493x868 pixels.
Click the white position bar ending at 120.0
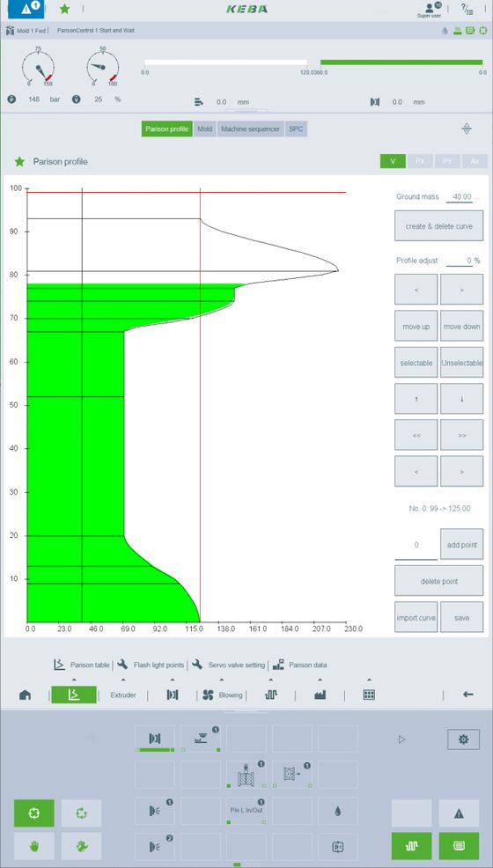click(225, 63)
